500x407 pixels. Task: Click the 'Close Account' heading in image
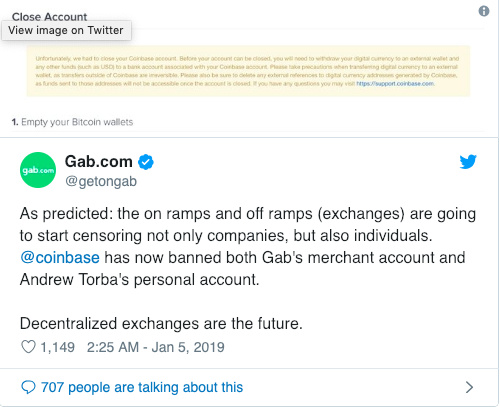click(x=49, y=16)
